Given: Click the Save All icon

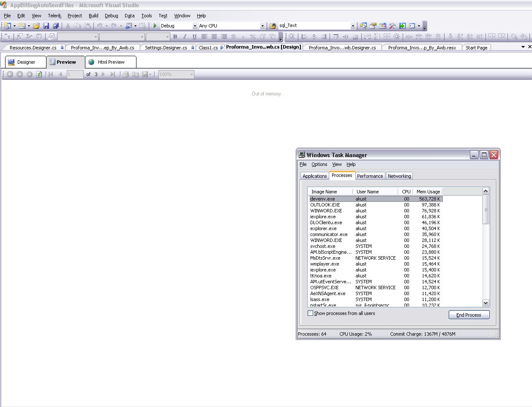Looking at the screenshot, I should tap(56, 26).
